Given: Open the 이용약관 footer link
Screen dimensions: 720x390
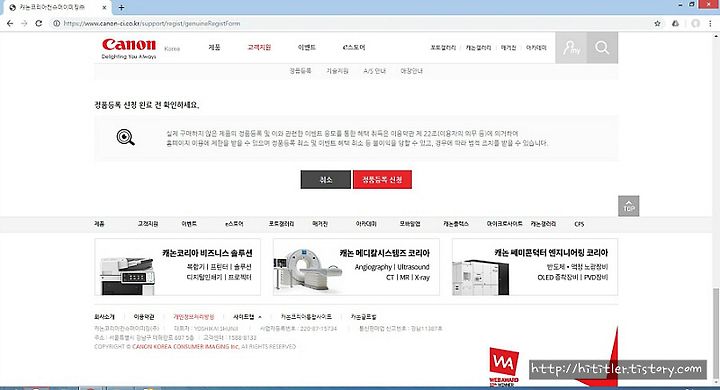Looking at the screenshot, I should [144, 317].
